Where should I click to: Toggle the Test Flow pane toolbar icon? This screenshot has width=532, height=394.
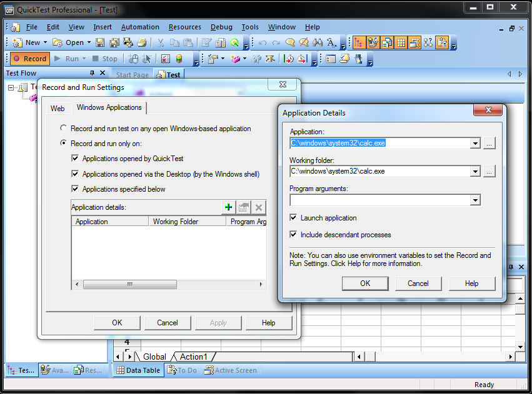coord(359,42)
